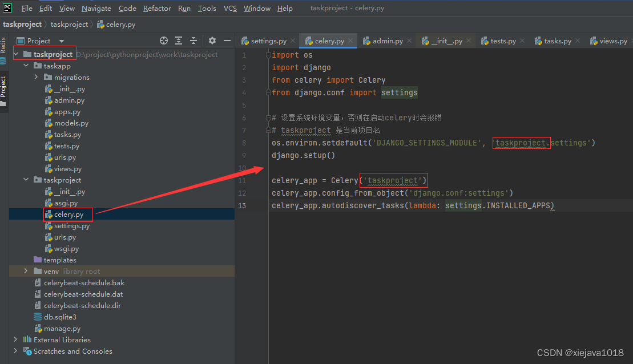
Task: Open the Refactor menu
Action: point(157,8)
